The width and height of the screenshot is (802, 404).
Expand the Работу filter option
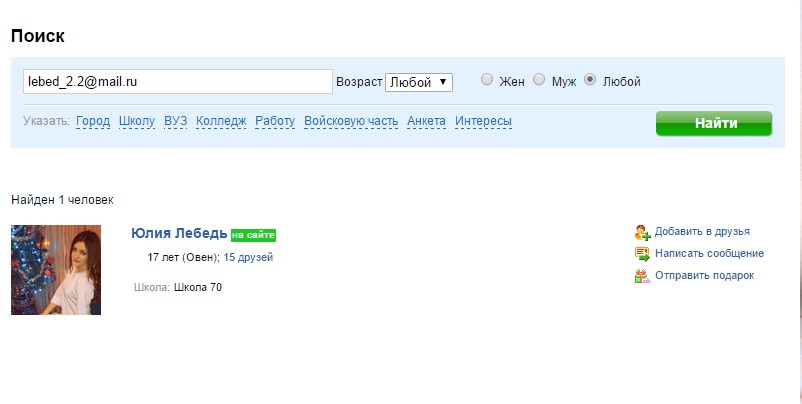tap(275, 121)
